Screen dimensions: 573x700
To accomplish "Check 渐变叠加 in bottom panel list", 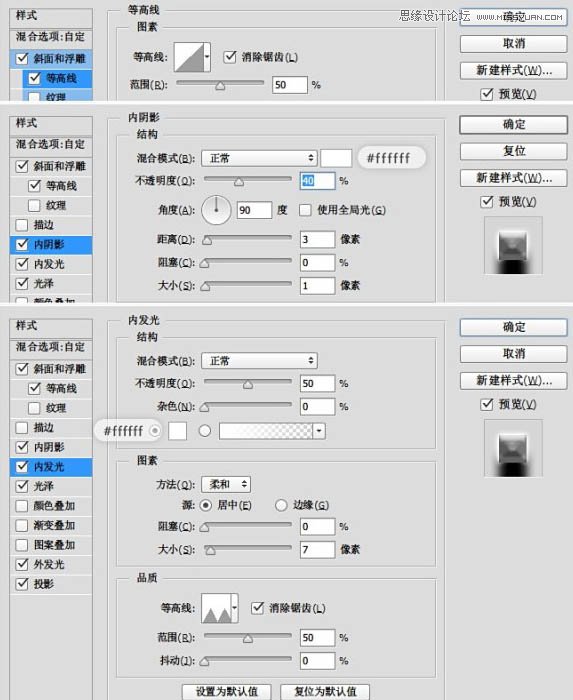I will [x=22, y=525].
